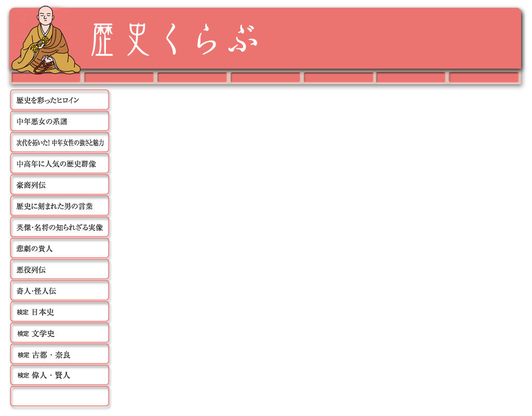
Task: Select 次代を拓いた! 中年女性の強さと魅力
Action: click(60, 142)
